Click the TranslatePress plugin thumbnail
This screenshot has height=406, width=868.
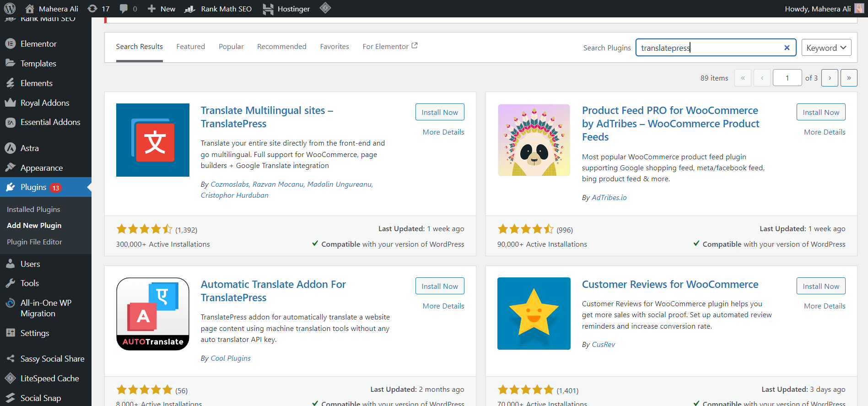[153, 140]
